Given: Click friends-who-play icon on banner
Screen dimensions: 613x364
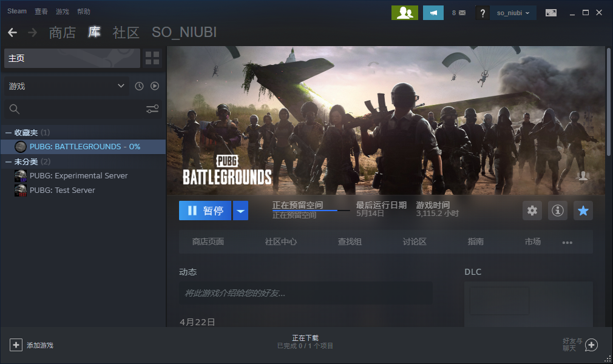Looking at the screenshot, I should 583,177.
